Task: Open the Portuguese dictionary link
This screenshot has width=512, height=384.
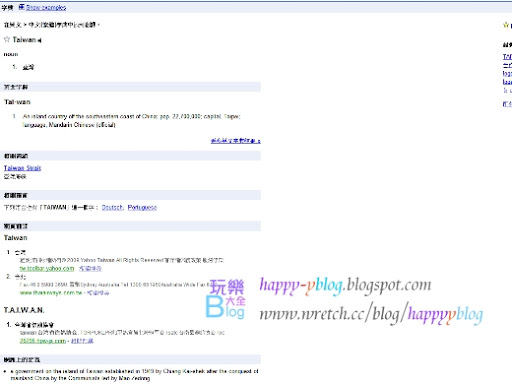Action: pyautogui.click(x=142, y=207)
